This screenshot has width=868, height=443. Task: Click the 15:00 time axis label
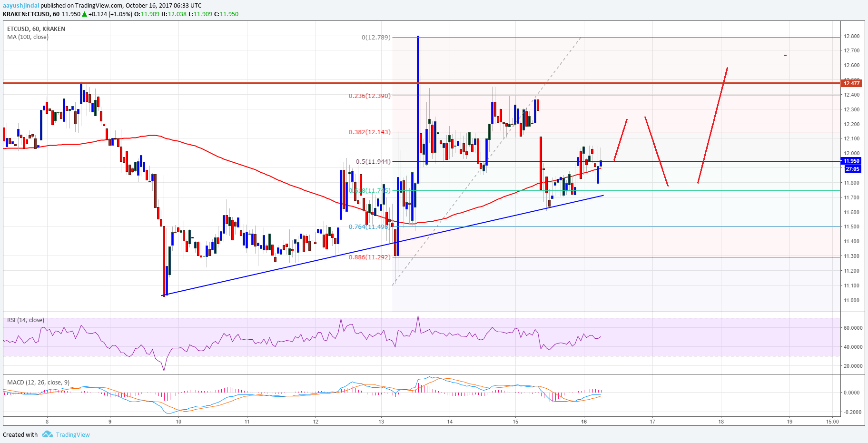coord(832,421)
